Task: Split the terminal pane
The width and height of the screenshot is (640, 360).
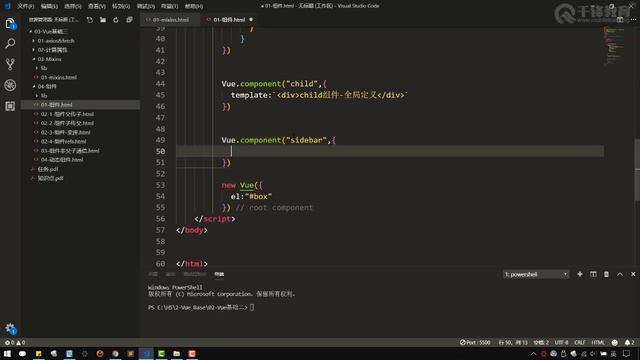Action: click(x=593, y=274)
